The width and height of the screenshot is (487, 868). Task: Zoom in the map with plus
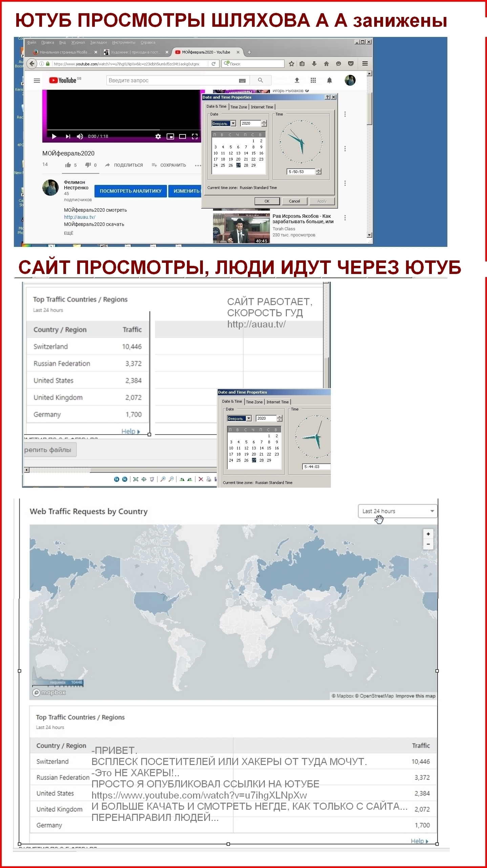click(428, 534)
